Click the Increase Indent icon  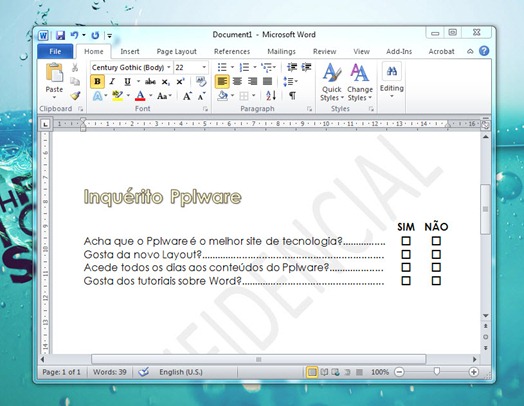tap(306, 67)
